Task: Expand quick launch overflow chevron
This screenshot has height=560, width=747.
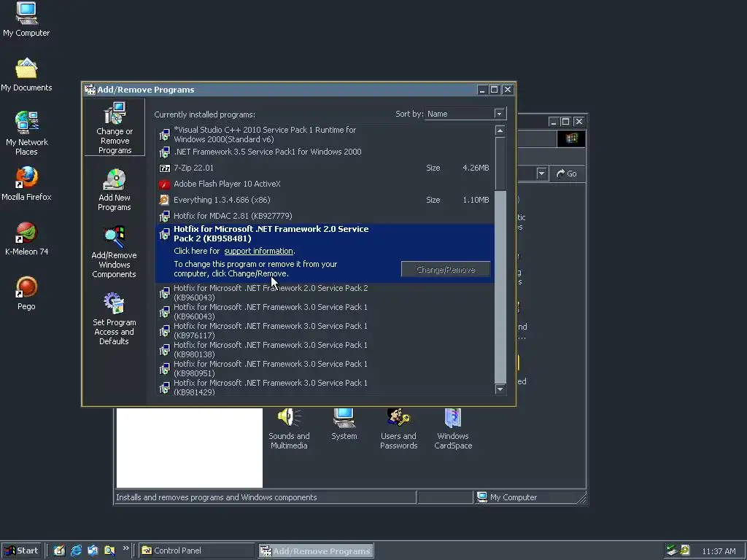Action: pyautogui.click(x=125, y=548)
